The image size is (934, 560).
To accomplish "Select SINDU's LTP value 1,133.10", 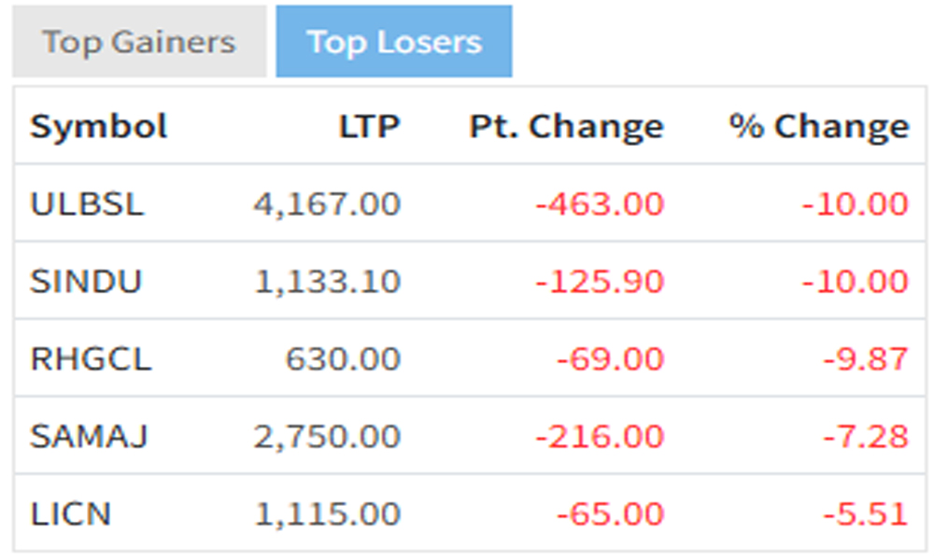I will pyautogui.click(x=327, y=281).
